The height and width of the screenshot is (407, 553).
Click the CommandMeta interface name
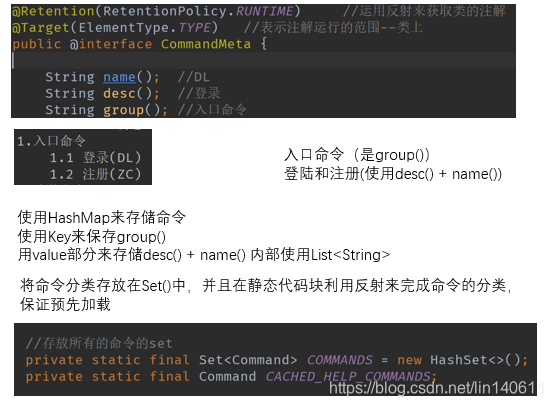pos(206,44)
